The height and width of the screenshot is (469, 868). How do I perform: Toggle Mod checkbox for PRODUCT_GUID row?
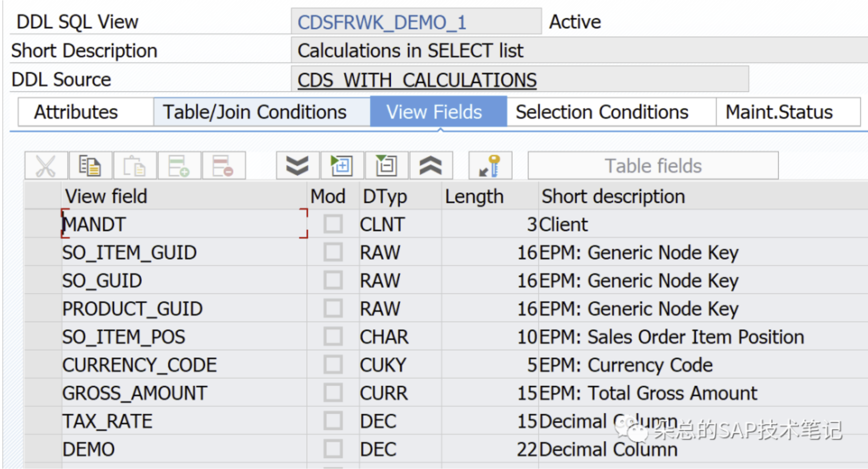(333, 308)
